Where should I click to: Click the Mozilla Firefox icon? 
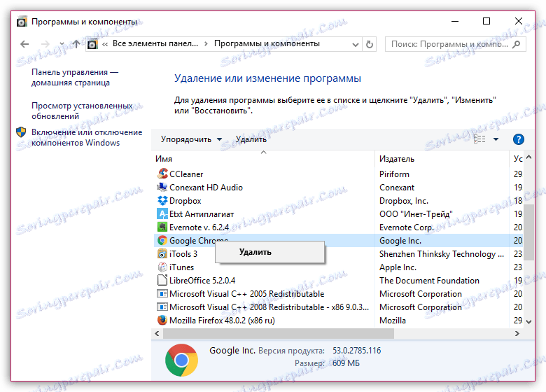(x=162, y=320)
